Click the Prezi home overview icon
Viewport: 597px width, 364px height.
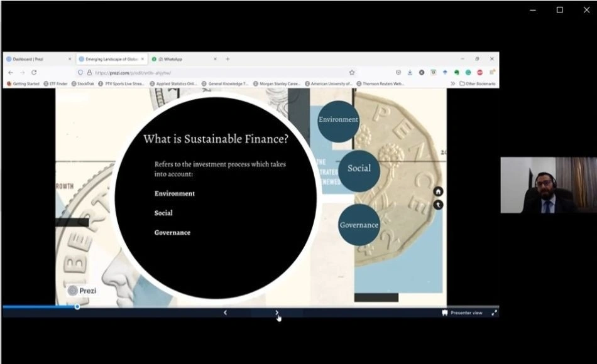[438, 191]
